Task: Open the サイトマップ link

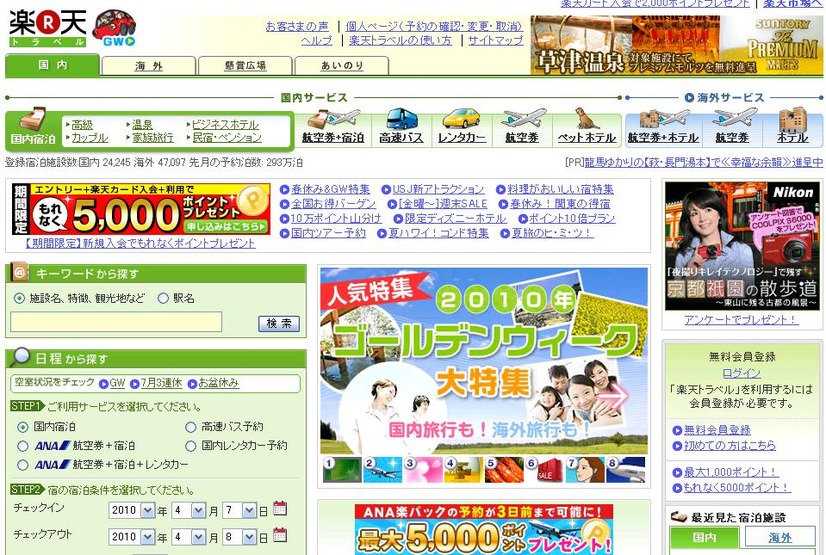Action: pyautogui.click(x=496, y=40)
